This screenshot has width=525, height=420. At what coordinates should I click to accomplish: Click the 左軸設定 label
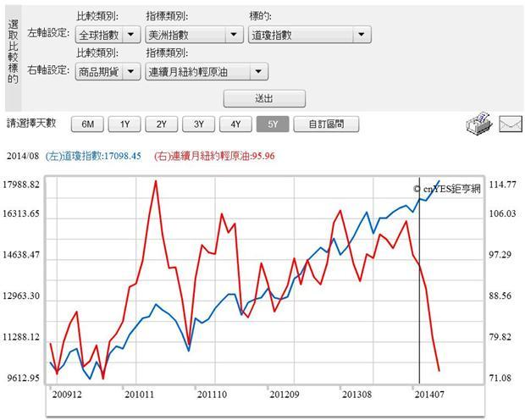click(48, 33)
